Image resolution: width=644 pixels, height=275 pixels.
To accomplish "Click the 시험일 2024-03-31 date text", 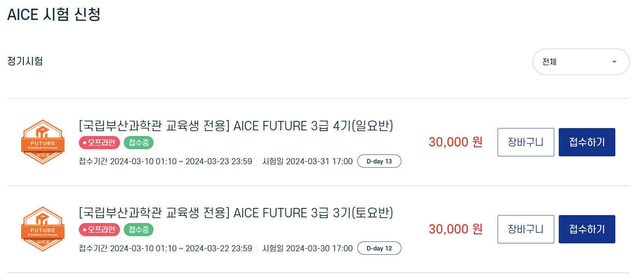I will click(307, 161).
